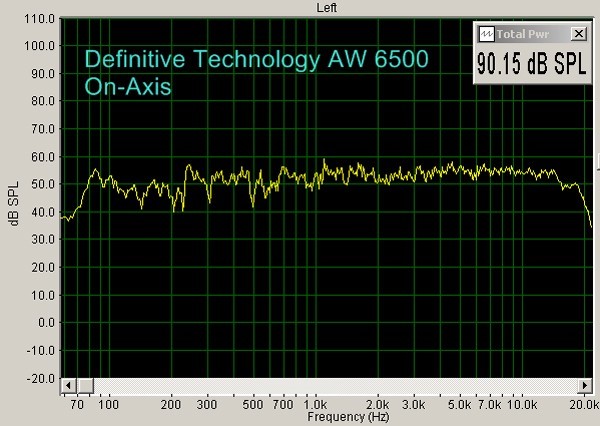The width and height of the screenshot is (600, 426).
Task: Click the Definitive Technology AW 6500 annotation
Action: (256, 59)
